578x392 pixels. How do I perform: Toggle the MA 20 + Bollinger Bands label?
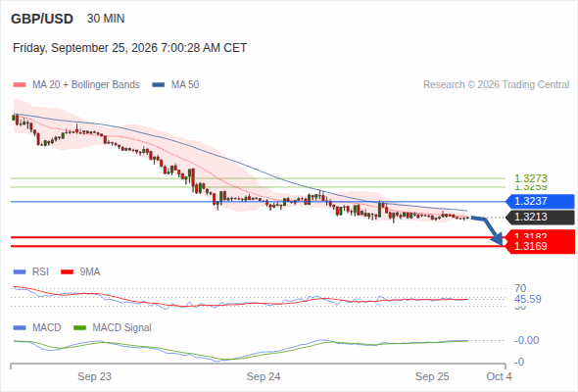(86, 85)
